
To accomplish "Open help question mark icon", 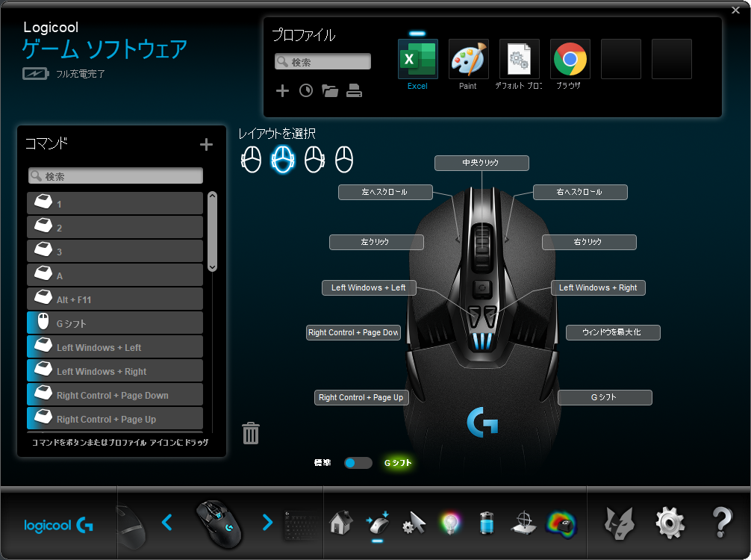I will (722, 523).
